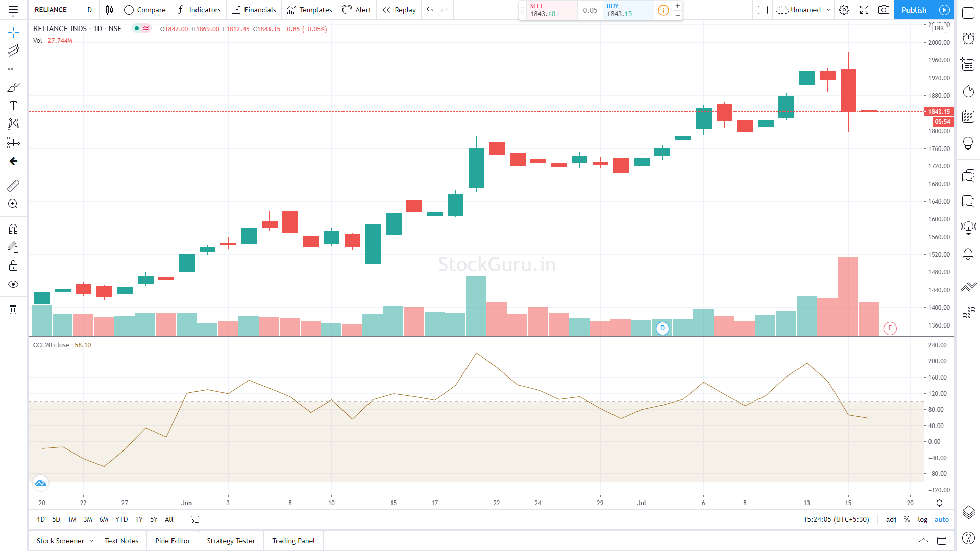Click the dividend D marker
This screenshot has height=551, width=980.
point(663,328)
